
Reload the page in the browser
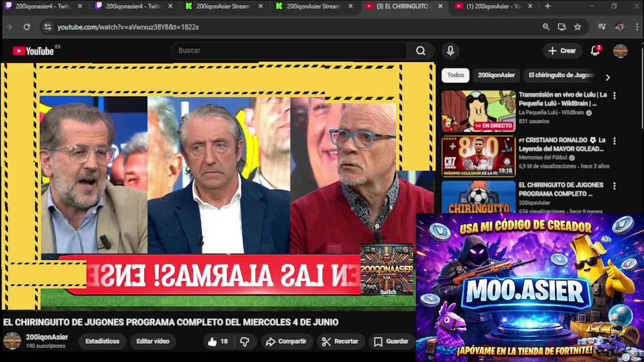point(27,27)
